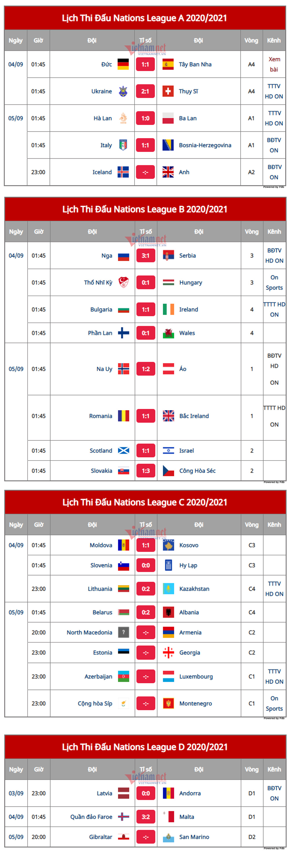Click the Georgia flag icon

168,652
